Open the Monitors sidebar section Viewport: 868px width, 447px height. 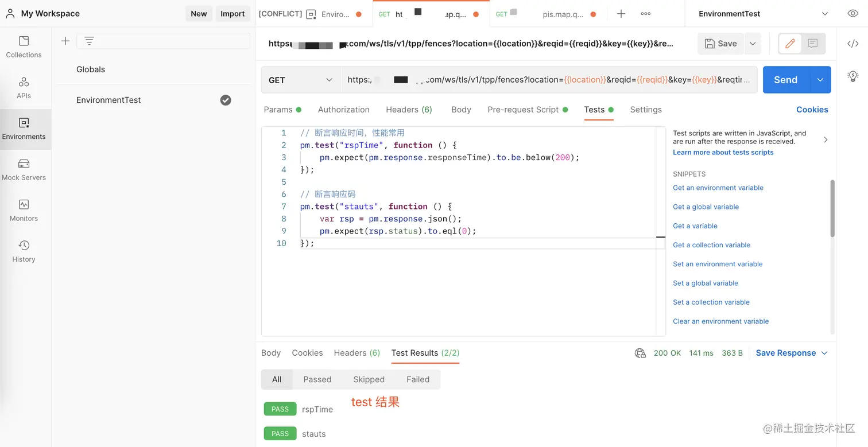click(24, 211)
